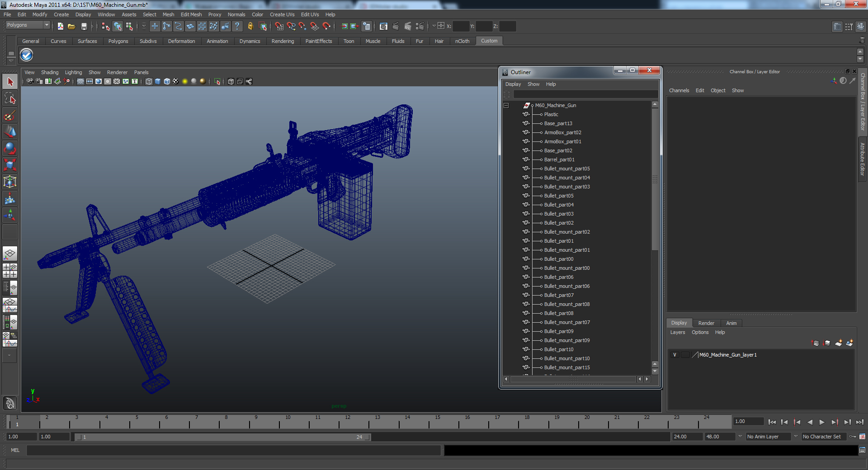Click frame 12 on the time slider

347,422
